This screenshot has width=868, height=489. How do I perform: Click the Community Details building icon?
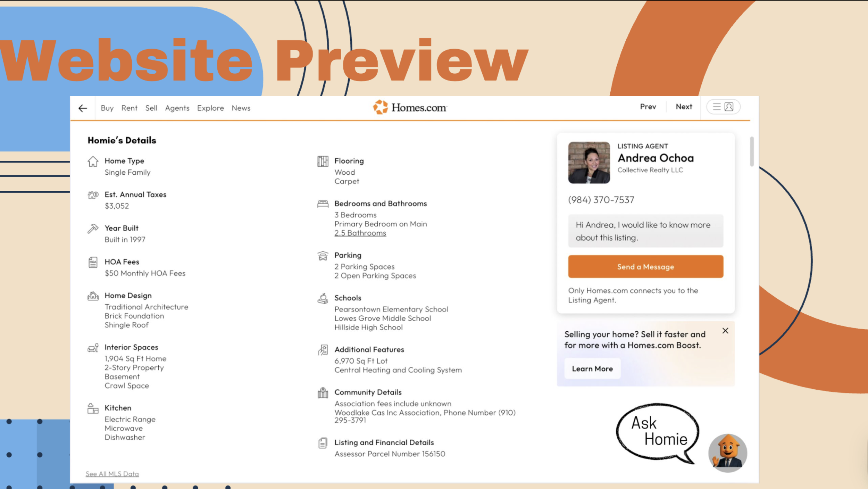pos(323,393)
